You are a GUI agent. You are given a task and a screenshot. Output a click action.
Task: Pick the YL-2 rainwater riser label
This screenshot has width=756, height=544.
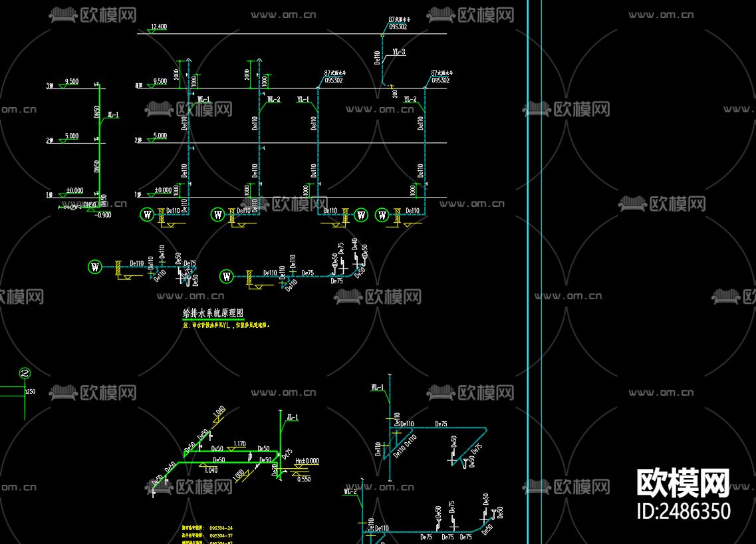point(410,99)
